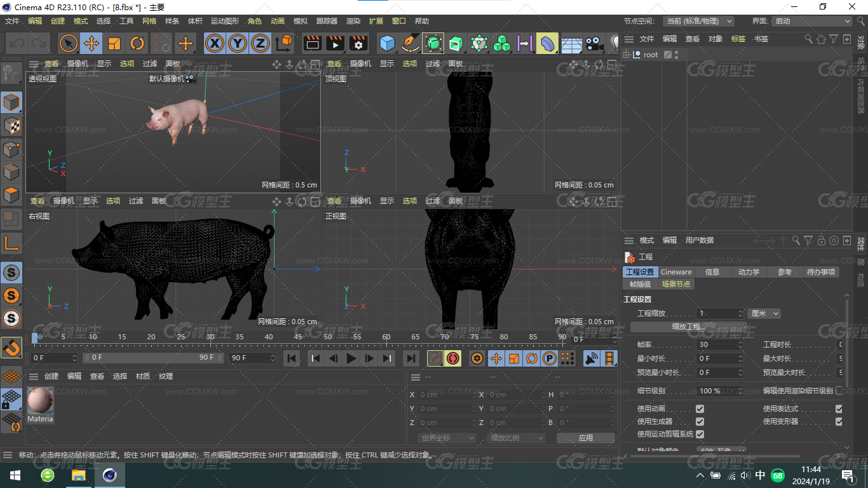This screenshot has width=868, height=488.
Task: Switch to Texture mode in left sidebar
Action: point(11,126)
